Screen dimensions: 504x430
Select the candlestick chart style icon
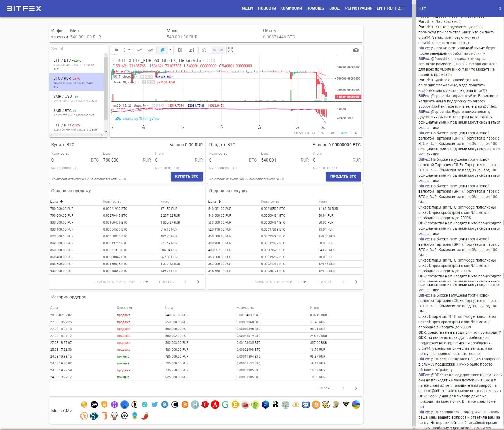pos(162,50)
